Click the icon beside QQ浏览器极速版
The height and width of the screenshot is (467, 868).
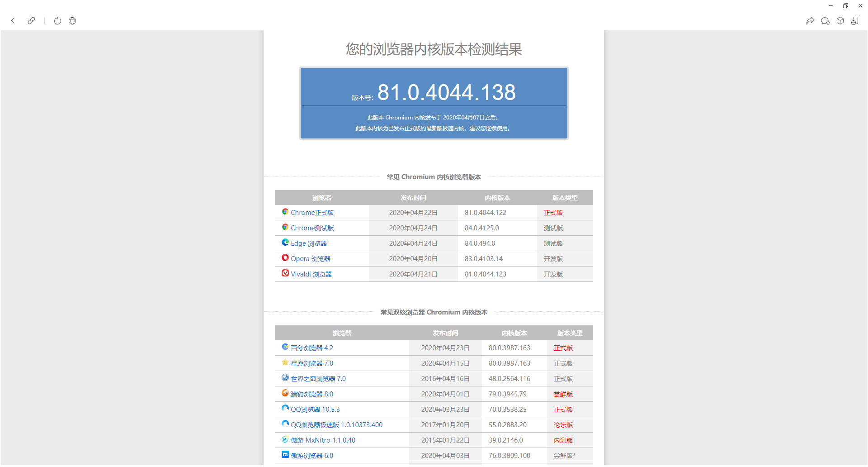click(x=285, y=424)
